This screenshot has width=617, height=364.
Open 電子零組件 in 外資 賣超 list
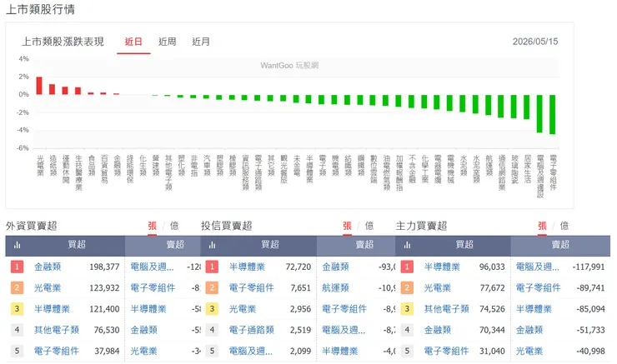pyautogui.click(x=153, y=288)
